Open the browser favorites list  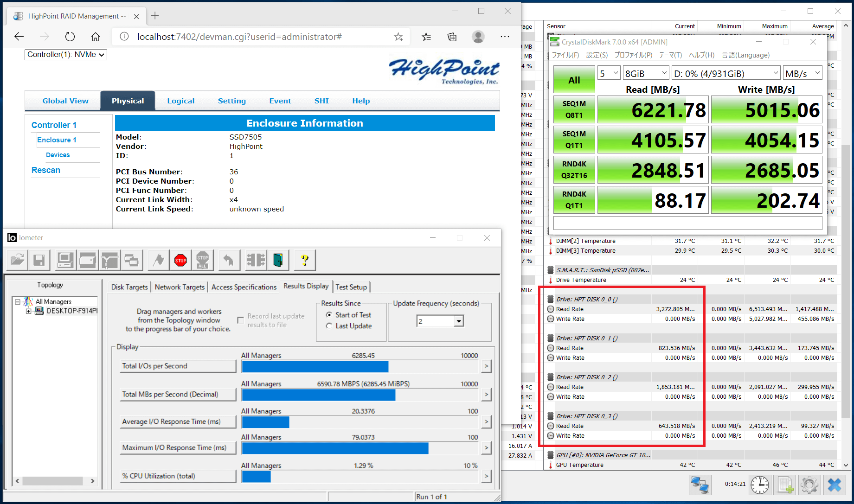point(426,37)
